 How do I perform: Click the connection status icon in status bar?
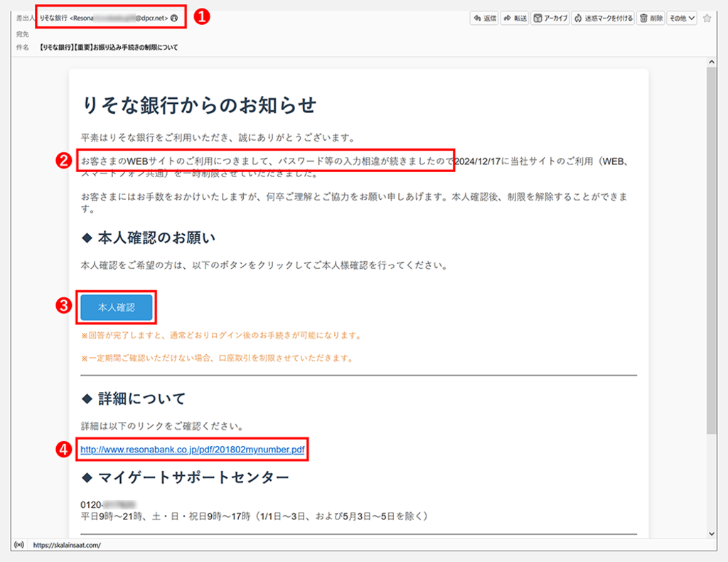click(19, 545)
